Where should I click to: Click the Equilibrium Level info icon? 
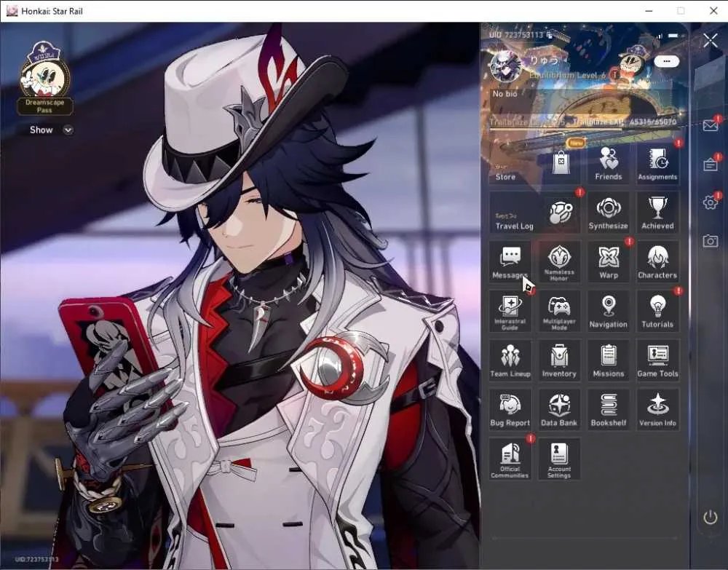point(614,74)
